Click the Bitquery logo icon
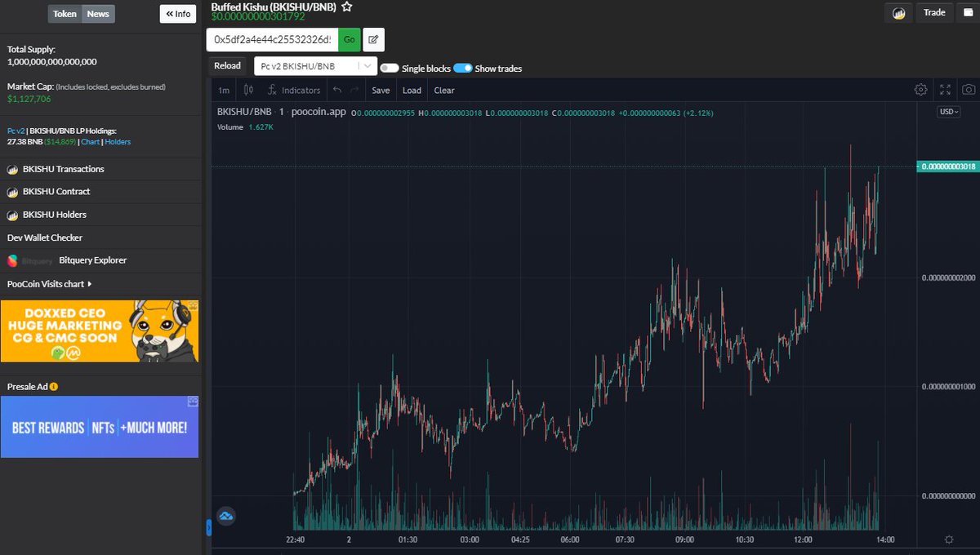980x555 pixels. (13, 260)
